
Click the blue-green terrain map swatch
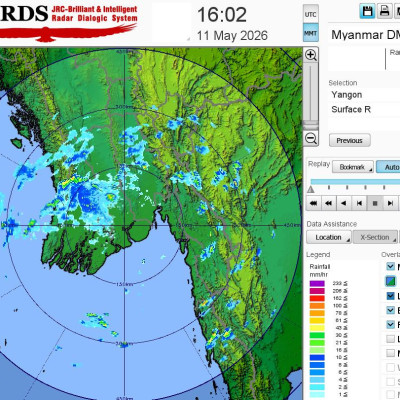click(390, 281)
